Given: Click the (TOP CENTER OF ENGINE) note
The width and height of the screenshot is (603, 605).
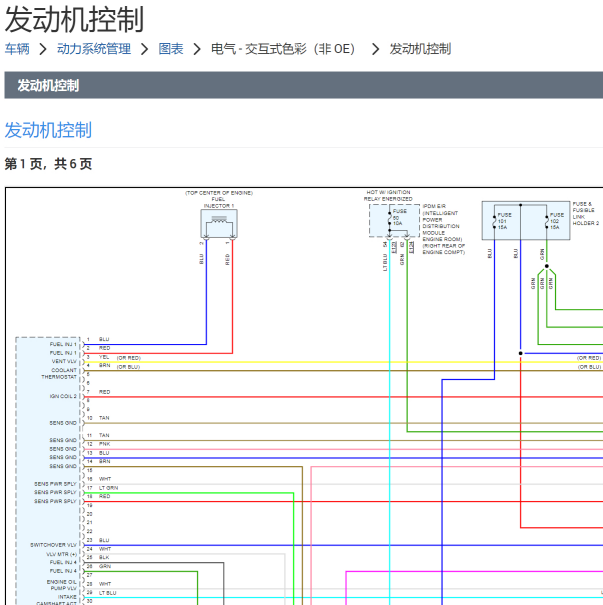Looking at the screenshot, I should [219, 193].
